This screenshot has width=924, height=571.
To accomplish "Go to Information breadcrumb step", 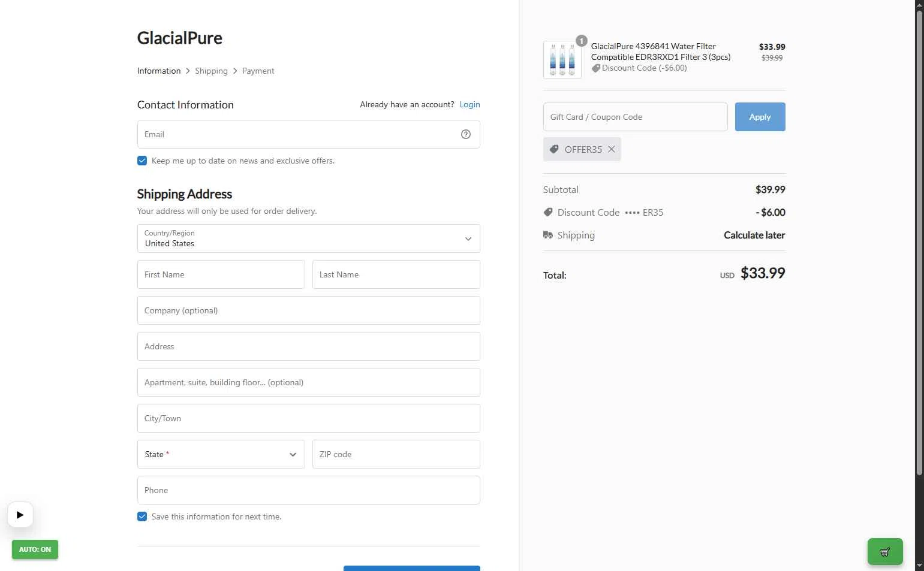I will tap(159, 71).
